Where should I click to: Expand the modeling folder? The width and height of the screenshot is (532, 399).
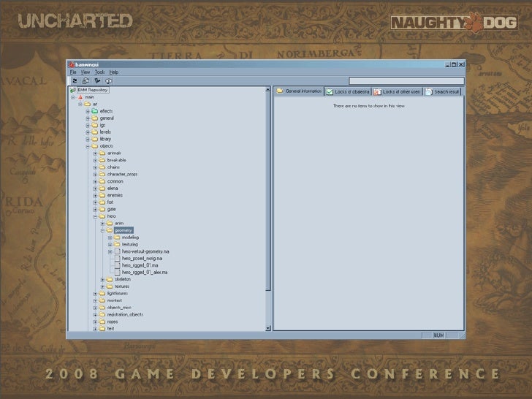110,237
